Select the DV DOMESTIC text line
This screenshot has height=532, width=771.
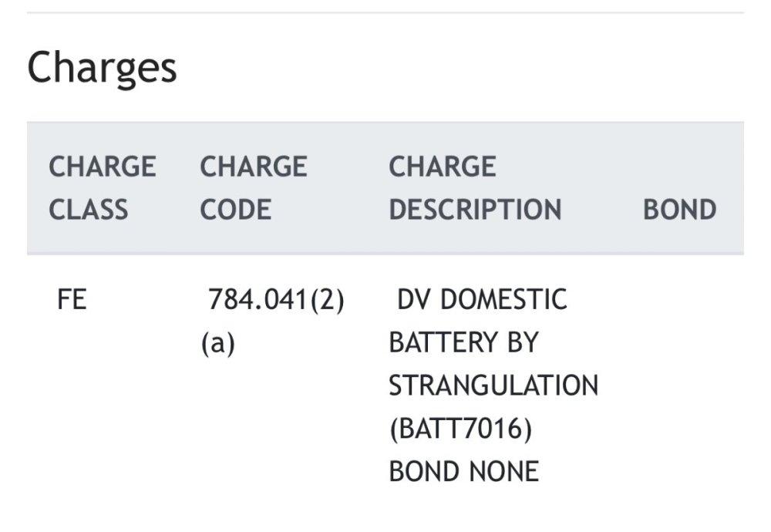(x=482, y=300)
